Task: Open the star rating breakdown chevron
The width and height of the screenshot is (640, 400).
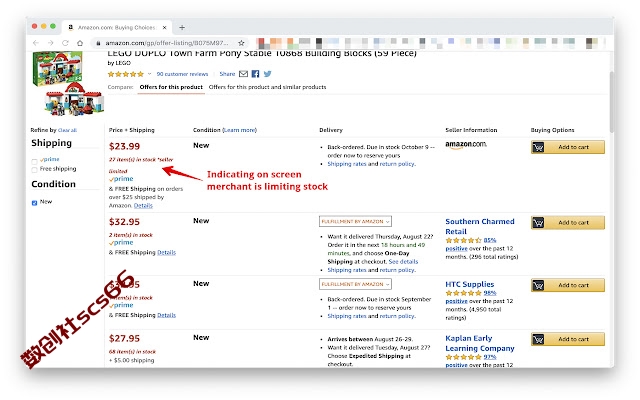Action: (149, 74)
